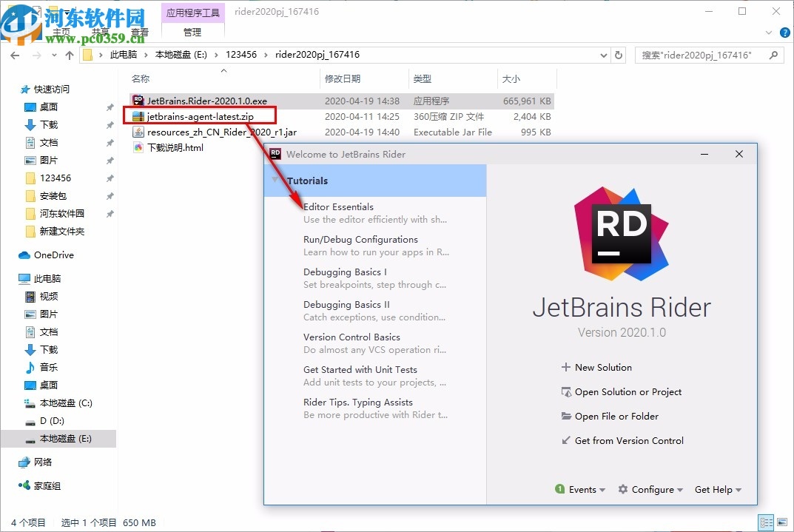The width and height of the screenshot is (794, 532).
Task: Click the refresh icon beside the address bar
Action: (x=619, y=54)
